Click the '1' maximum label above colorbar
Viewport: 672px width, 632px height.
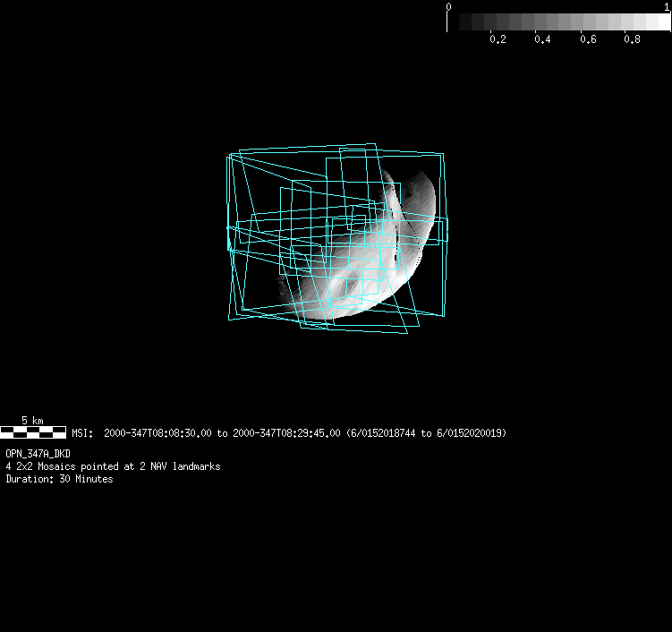coord(667,6)
